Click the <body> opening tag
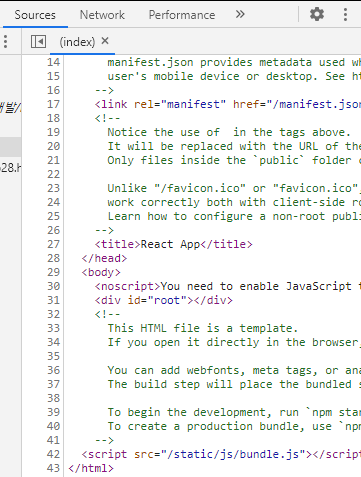Viewport: 361px width, 477px height. point(101,272)
